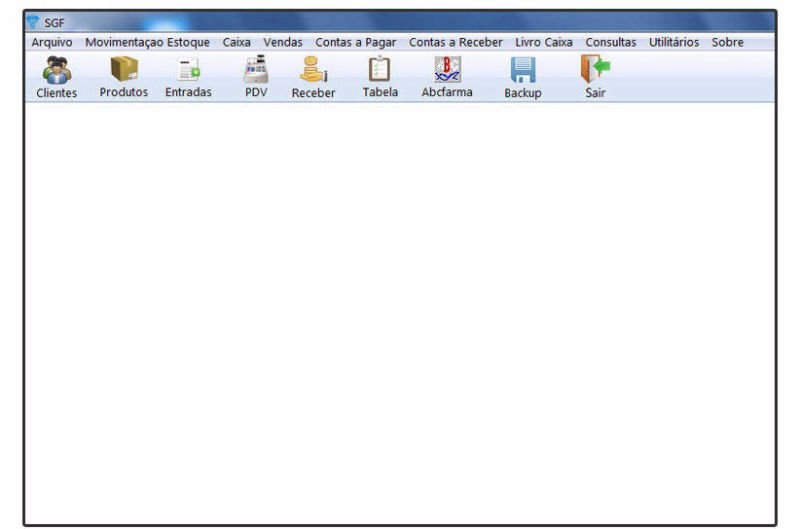800x529 pixels.
Task: Click the Sobre menu item
Action: click(727, 43)
